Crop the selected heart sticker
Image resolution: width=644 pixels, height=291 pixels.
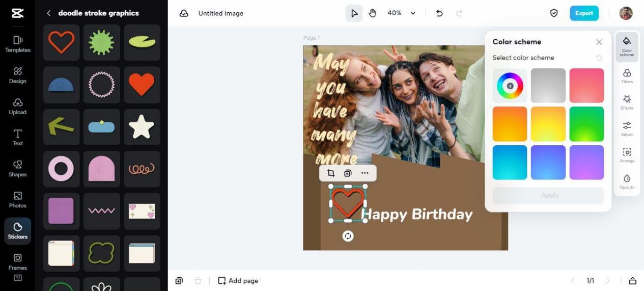[331, 173]
